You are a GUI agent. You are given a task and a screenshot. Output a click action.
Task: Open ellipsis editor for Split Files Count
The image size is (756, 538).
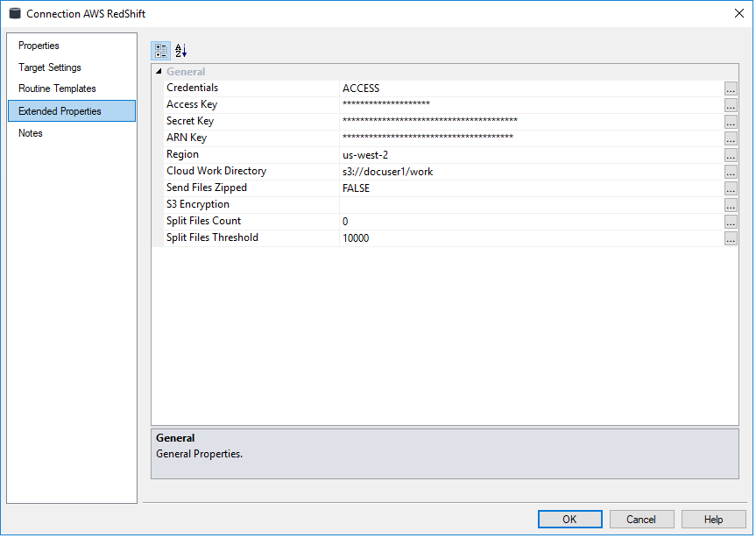coord(731,222)
